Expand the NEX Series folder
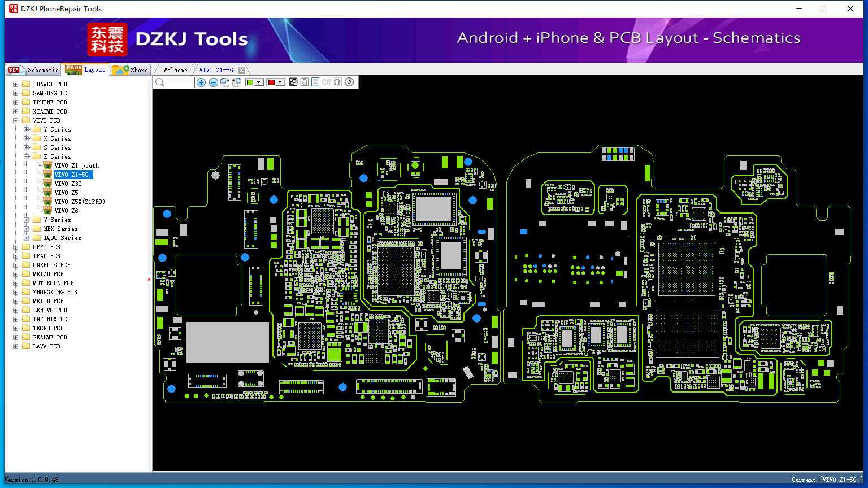This screenshot has height=488, width=868. pos(27,229)
